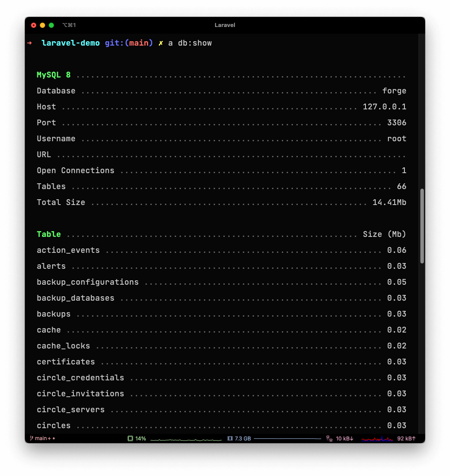
Task: Click the 0.05 size for backup_configurations
Action: 396,282
